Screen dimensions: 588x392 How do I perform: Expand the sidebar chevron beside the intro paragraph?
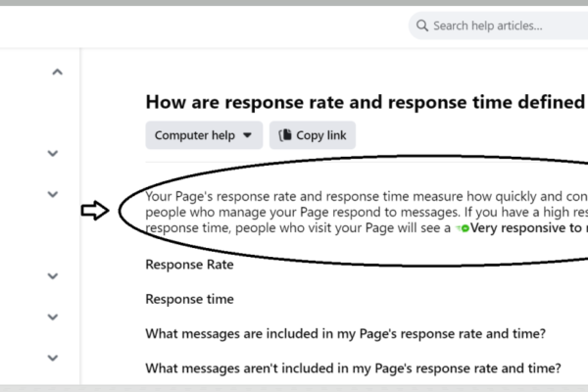click(53, 194)
